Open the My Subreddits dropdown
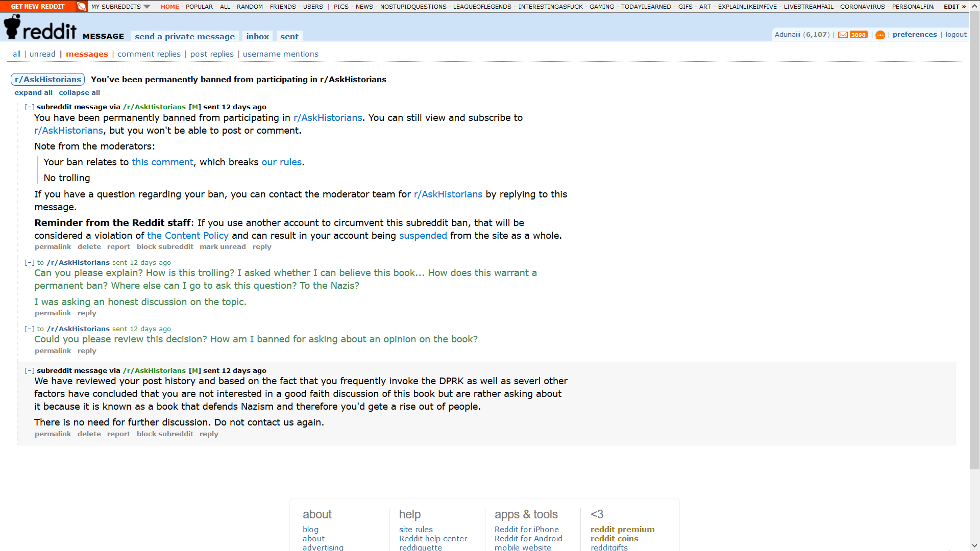 coord(120,7)
